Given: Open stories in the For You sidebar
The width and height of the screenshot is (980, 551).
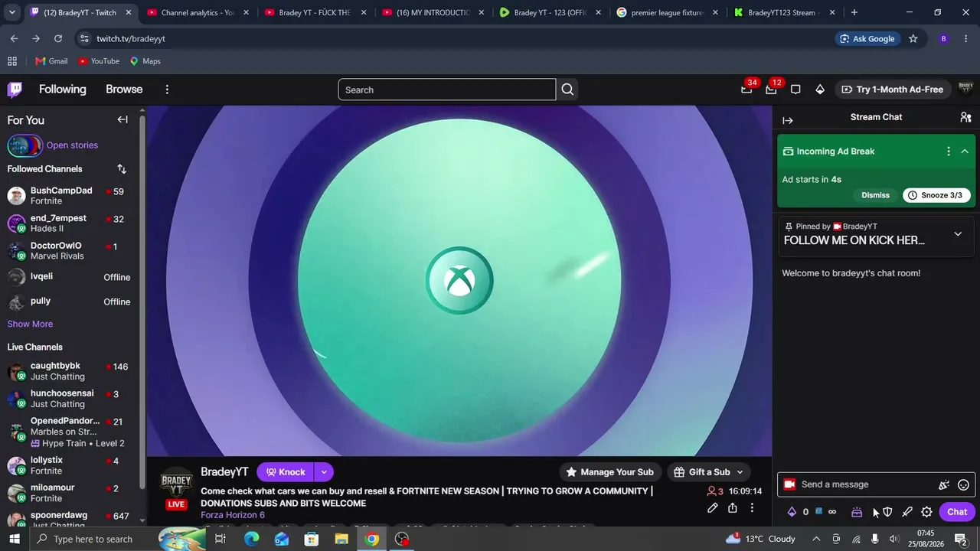Looking at the screenshot, I should point(52,145).
